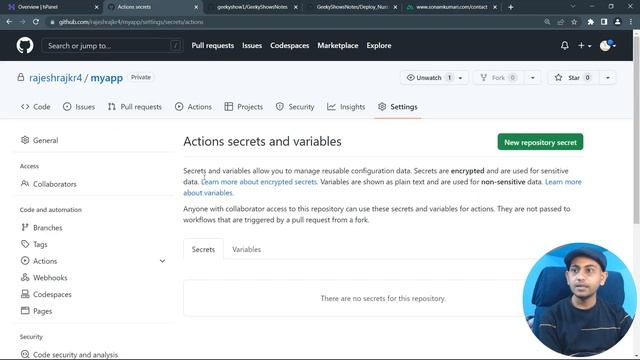
Task: Open myapp repository link
Action: [x=107, y=78]
